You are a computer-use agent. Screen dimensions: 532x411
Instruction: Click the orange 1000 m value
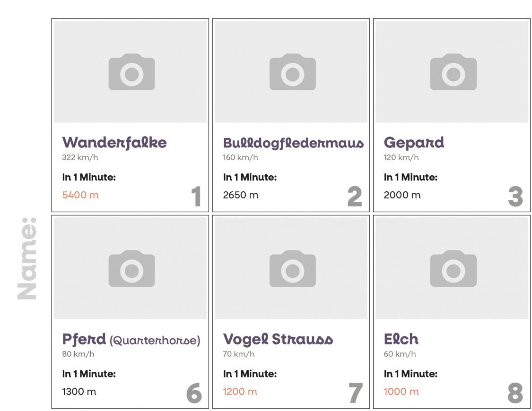401,391
